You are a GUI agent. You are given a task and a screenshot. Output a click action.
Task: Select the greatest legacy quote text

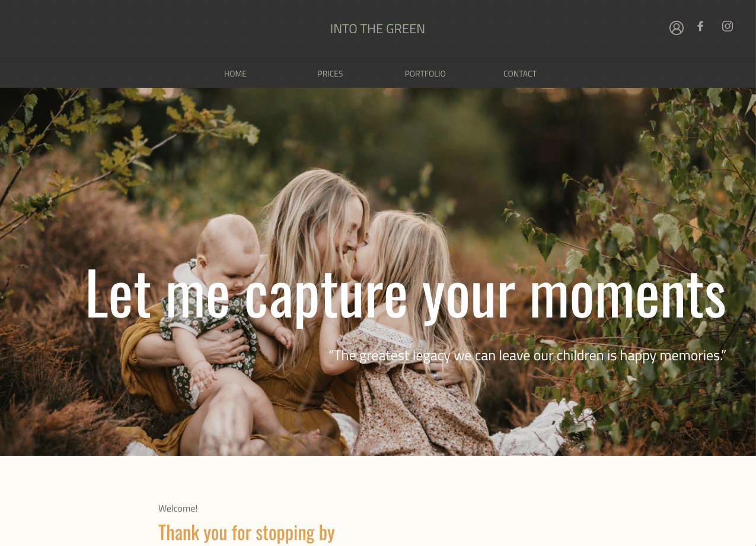(x=527, y=355)
